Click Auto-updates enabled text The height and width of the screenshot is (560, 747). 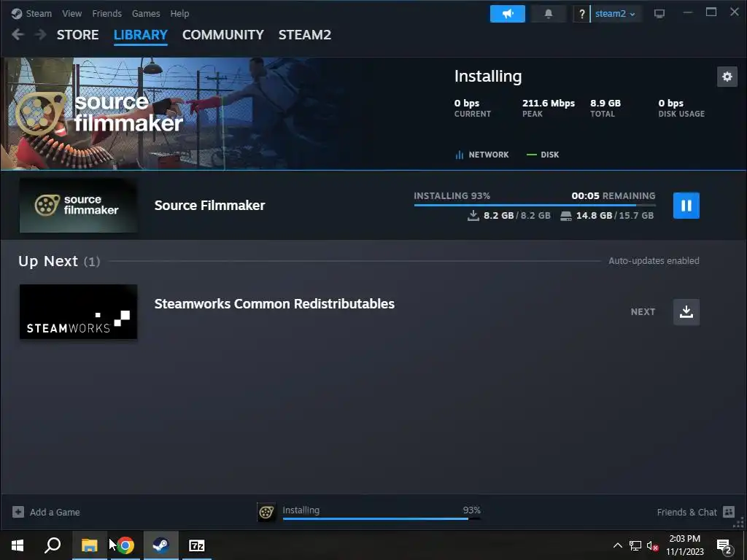coord(654,261)
